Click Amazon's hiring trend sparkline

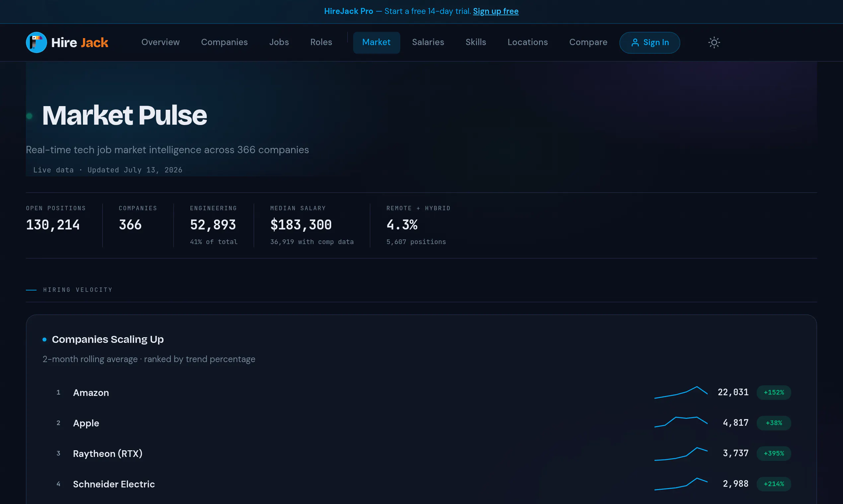(681, 392)
